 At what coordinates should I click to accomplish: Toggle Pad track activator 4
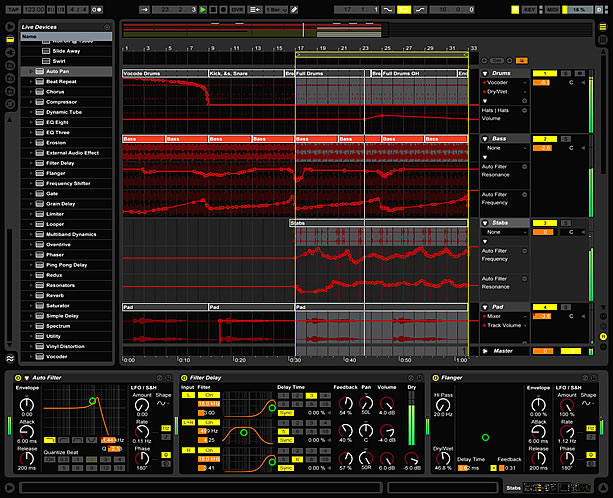[x=545, y=307]
